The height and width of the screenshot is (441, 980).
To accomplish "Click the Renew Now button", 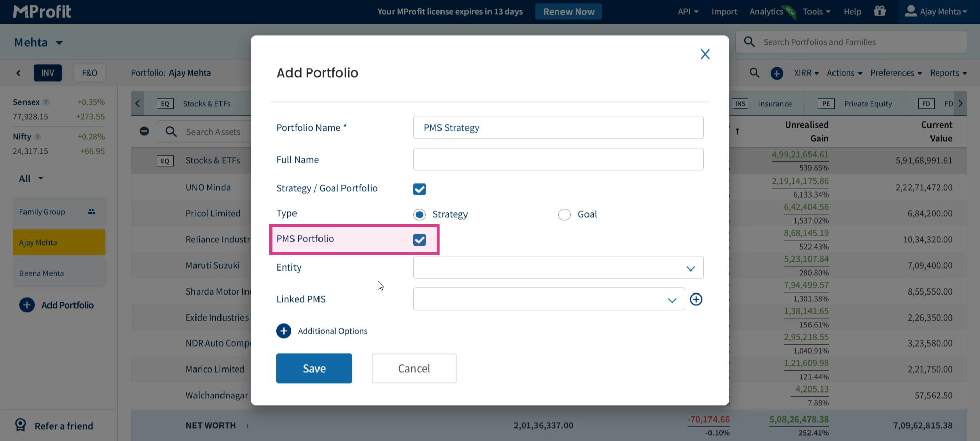I will [569, 11].
